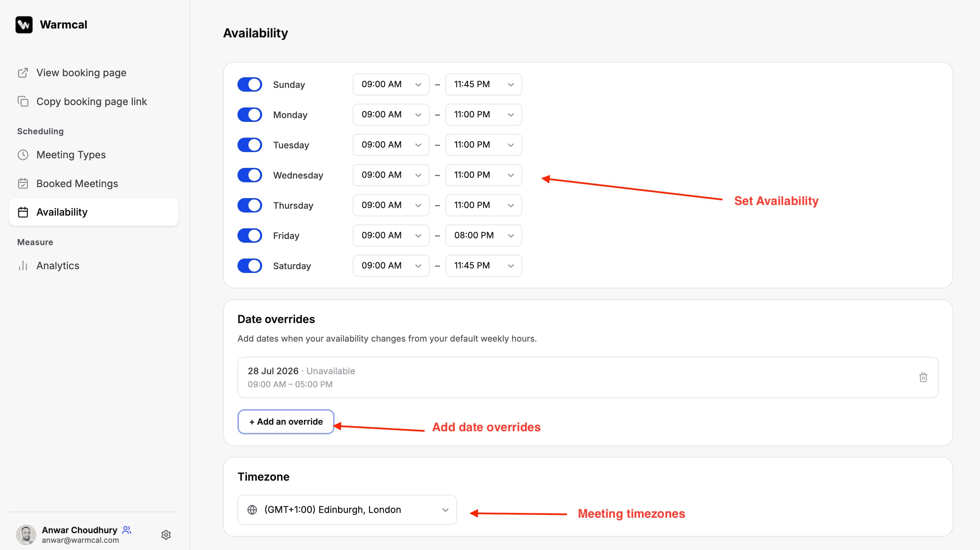The width and height of the screenshot is (980, 550).
Task: Expand Monday start time dropdown
Action: (x=391, y=115)
